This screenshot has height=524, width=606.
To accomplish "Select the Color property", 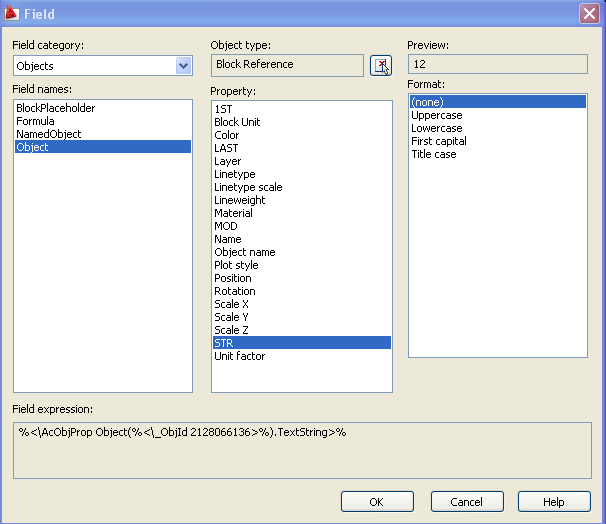I will coord(302,135).
